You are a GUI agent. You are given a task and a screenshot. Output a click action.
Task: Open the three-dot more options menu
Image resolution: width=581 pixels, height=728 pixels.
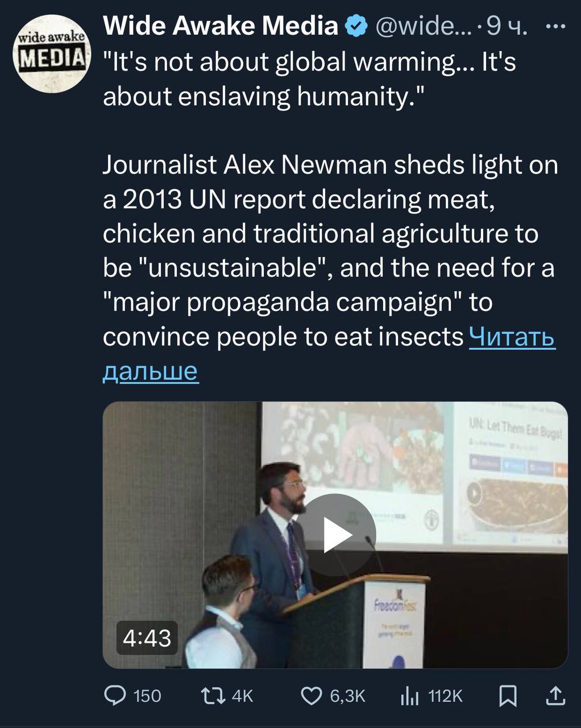pos(555,27)
